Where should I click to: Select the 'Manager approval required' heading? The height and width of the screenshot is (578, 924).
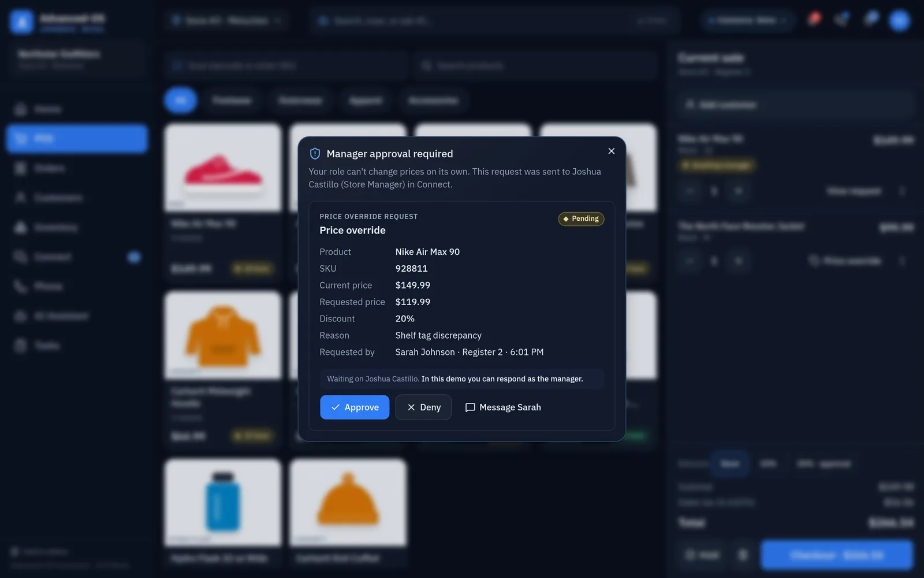click(390, 154)
